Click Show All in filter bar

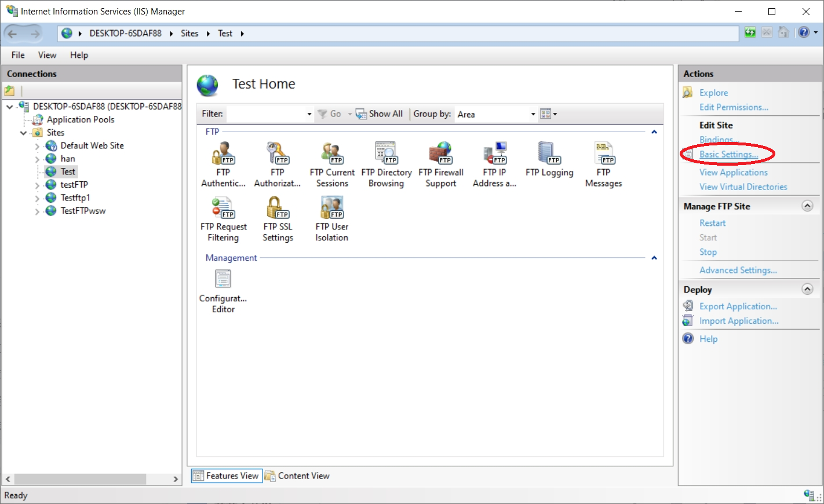(x=379, y=114)
